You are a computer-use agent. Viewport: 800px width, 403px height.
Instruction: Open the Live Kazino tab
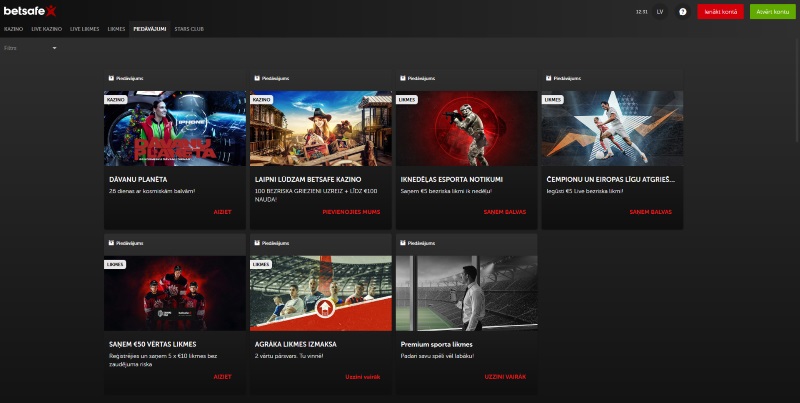point(46,29)
